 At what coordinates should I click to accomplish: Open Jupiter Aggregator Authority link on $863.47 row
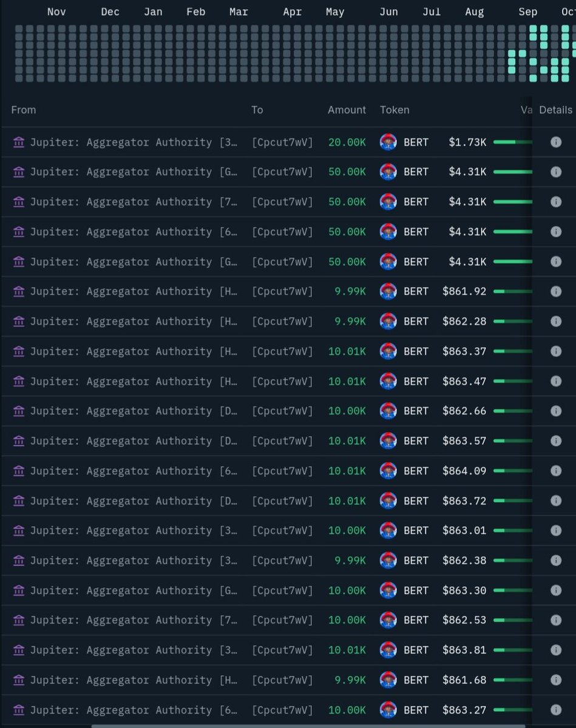coord(134,381)
